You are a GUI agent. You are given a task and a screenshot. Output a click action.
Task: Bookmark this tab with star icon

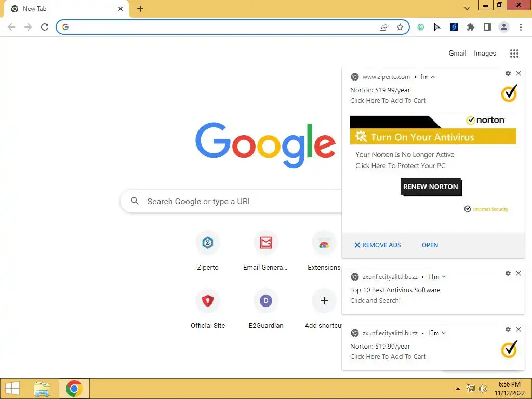tap(400, 27)
